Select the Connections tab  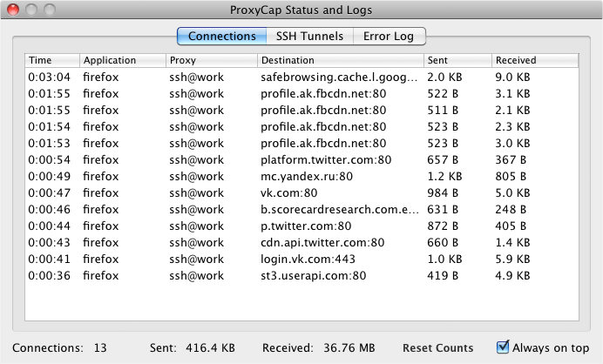click(221, 37)
